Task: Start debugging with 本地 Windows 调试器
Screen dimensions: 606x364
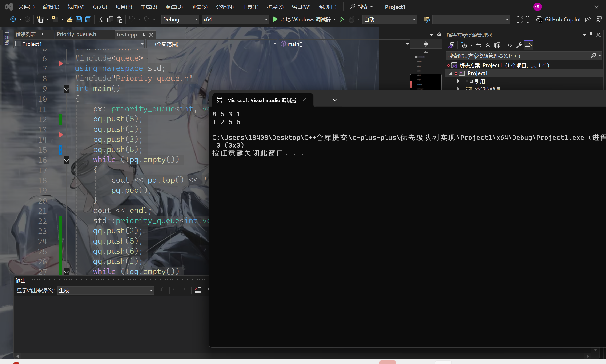Action: [302, 19]
